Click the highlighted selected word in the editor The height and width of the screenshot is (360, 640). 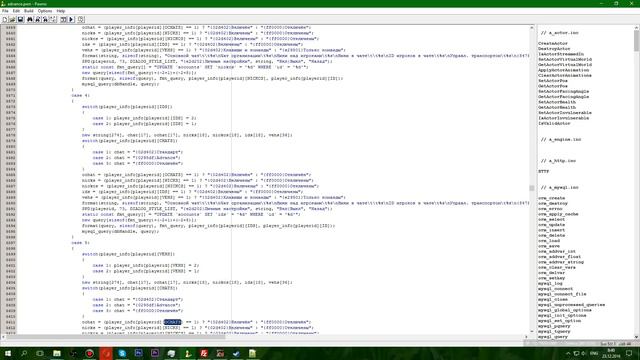[x=172, y=322]
